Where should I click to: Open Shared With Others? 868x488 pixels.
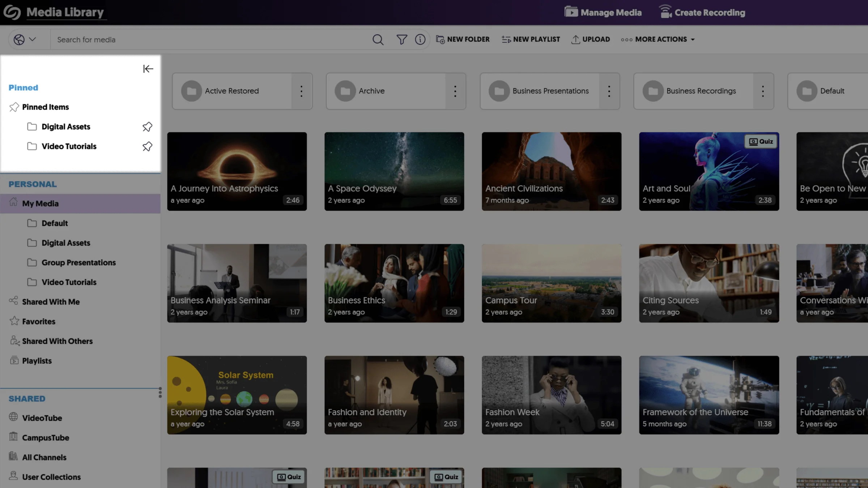tap(57, 341)
